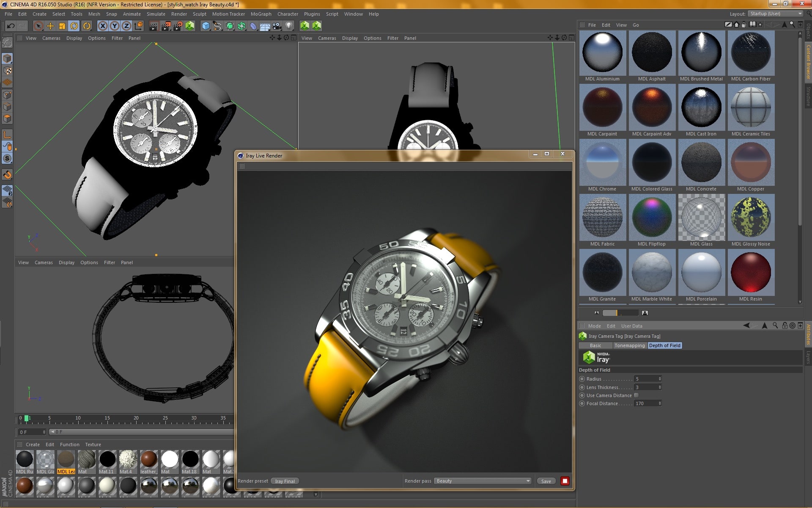Click the Iray Final render preset button
812x508 pixels.
(x=285, y=481)
